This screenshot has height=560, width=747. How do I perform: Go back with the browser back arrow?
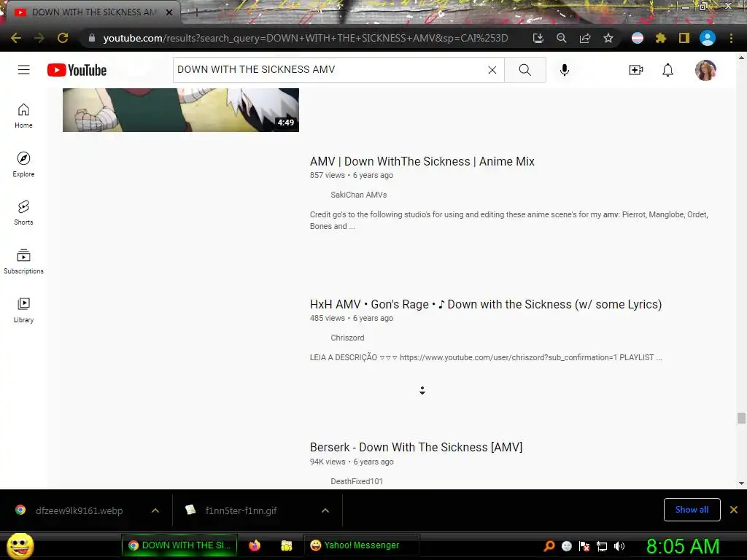pos(16,38)
